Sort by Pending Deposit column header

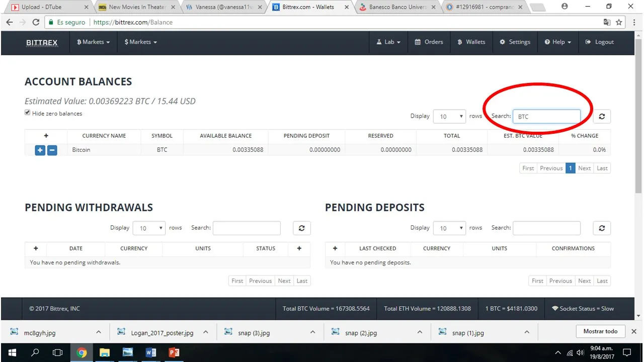pos(307,136)
